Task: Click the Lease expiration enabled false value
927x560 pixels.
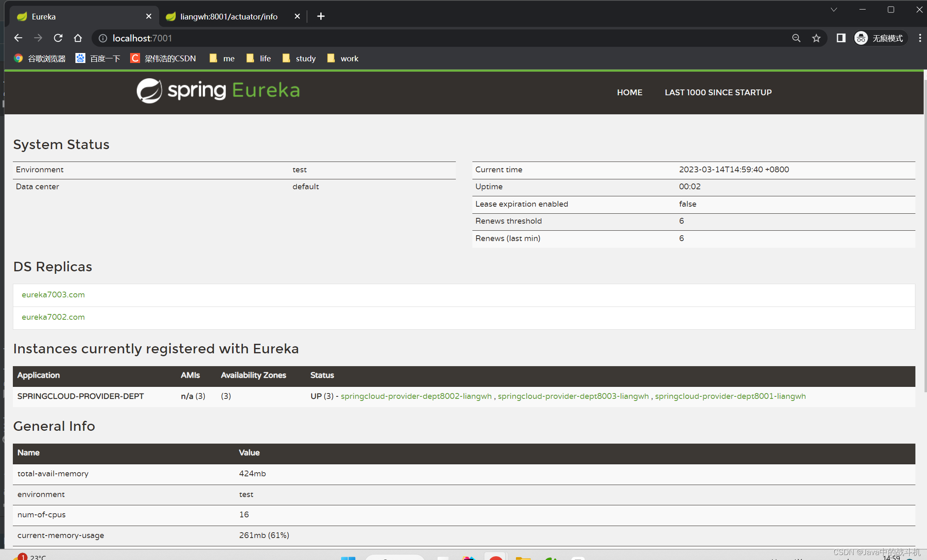Action: (x=687, y=204)
